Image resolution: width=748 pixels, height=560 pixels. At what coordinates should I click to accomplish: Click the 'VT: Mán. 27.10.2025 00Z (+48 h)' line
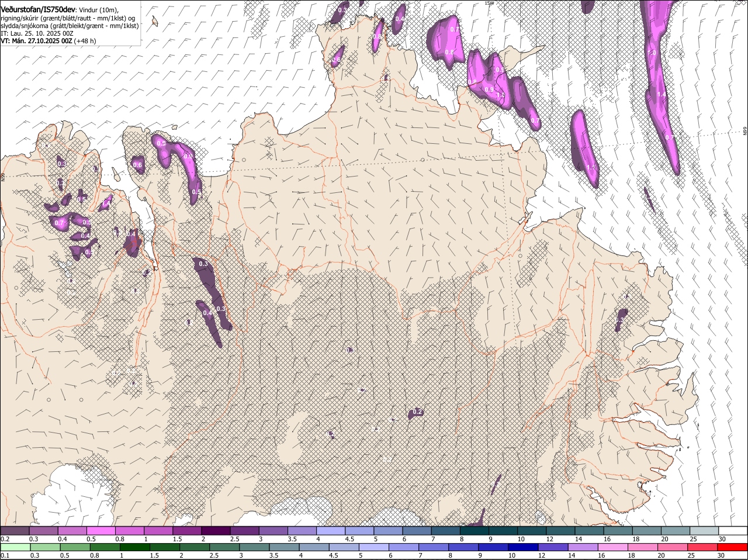pos(49,41)
